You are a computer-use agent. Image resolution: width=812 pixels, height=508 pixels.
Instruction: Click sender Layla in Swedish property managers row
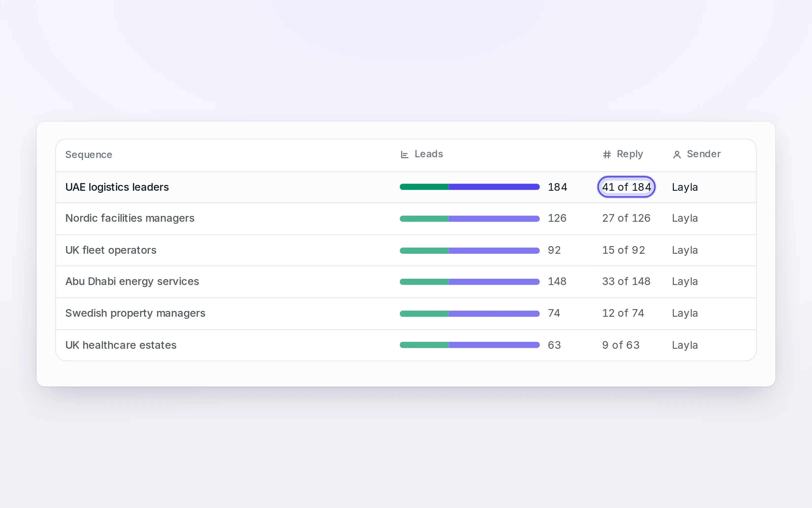coord(685,313)
